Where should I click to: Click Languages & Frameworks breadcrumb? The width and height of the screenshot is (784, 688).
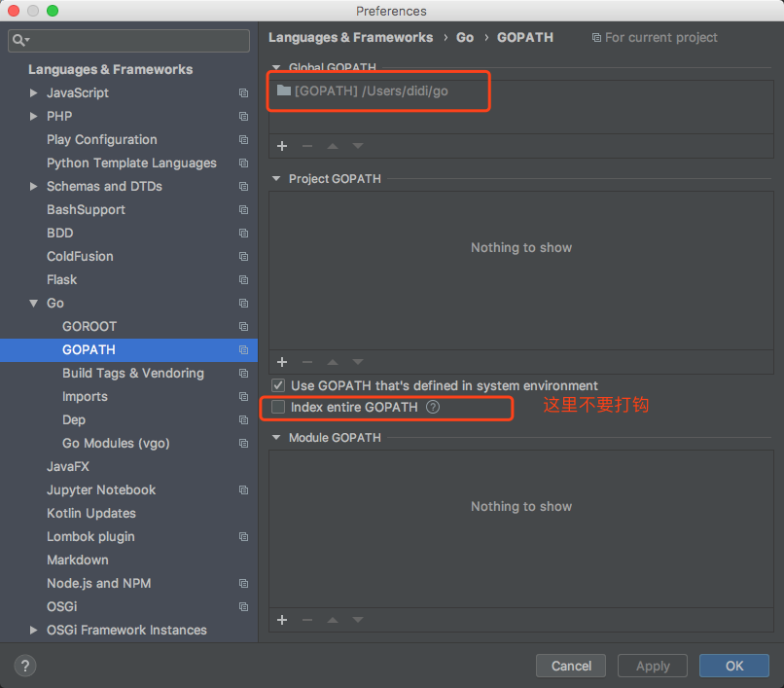coord(350,38)
